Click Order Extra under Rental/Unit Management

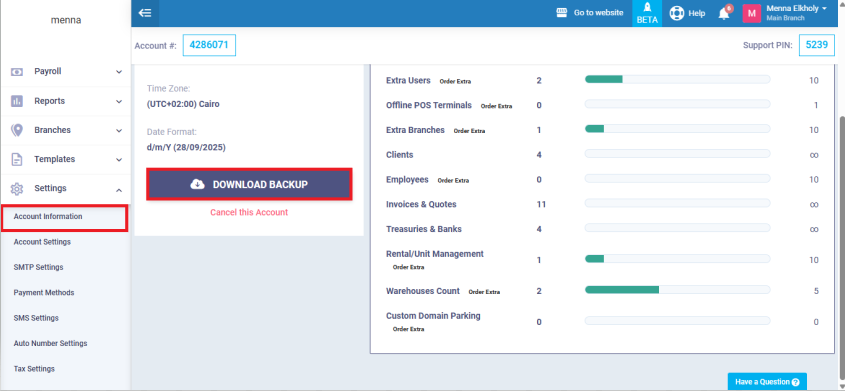point(408,267)
